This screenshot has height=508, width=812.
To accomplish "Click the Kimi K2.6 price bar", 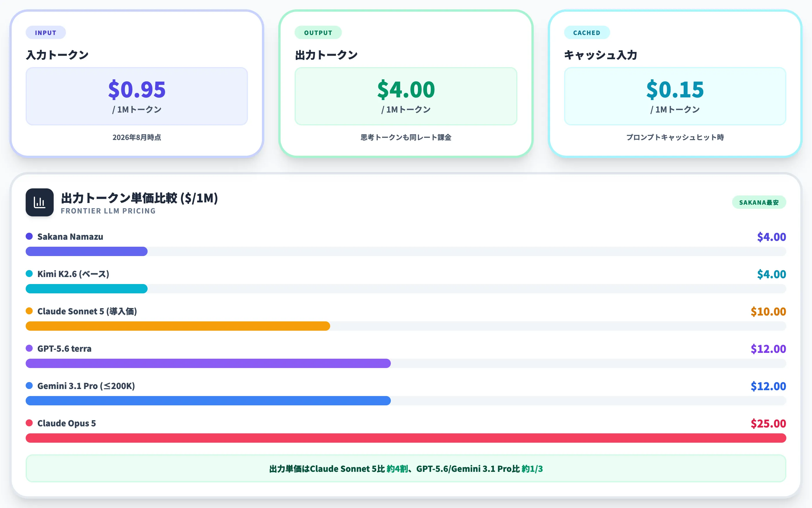I will [x=87, y=289].
